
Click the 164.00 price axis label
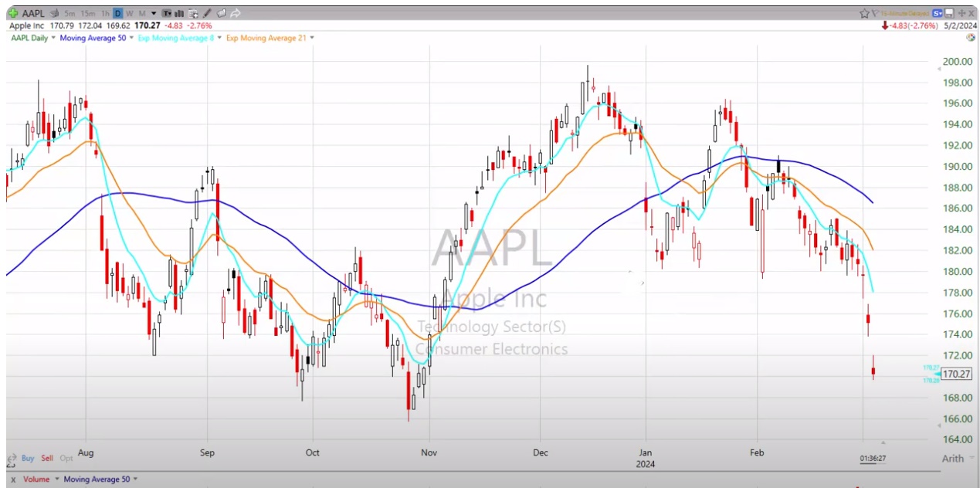tap(957, 439)
